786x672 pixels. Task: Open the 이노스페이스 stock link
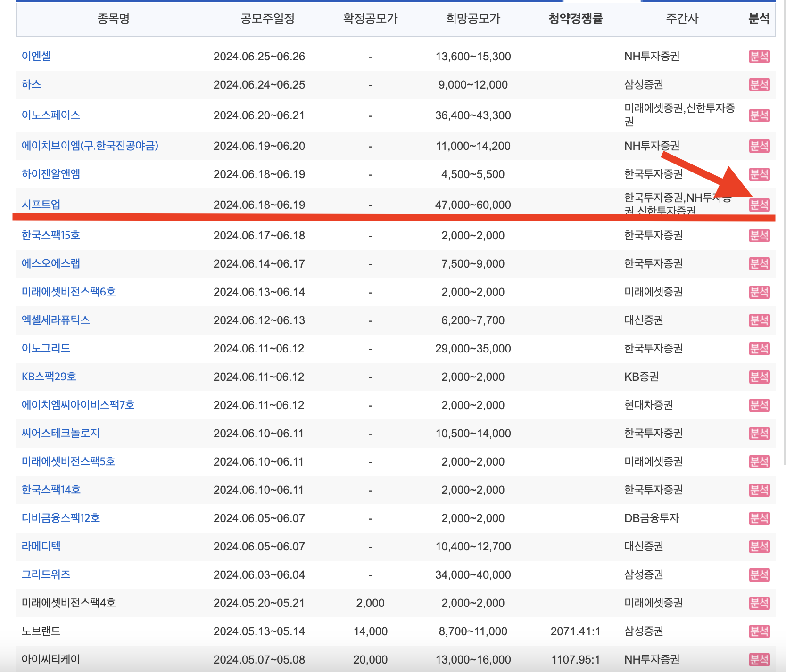click(x=51, y=115)
